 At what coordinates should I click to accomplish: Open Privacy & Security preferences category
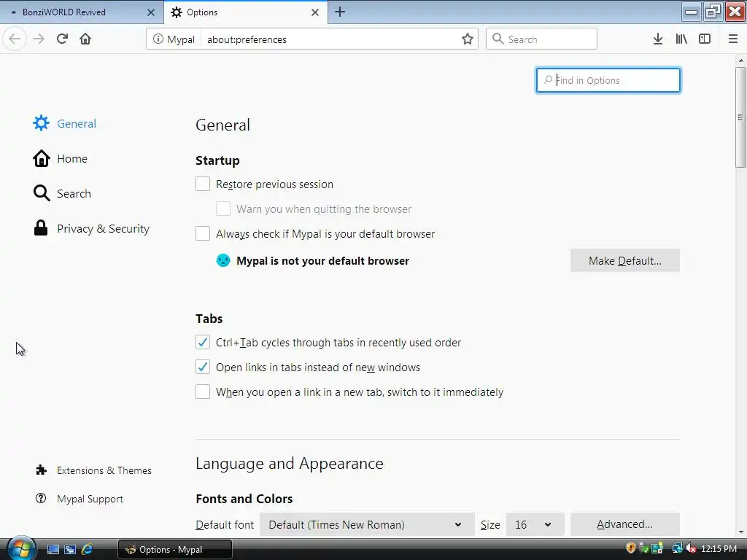point(91,228)
